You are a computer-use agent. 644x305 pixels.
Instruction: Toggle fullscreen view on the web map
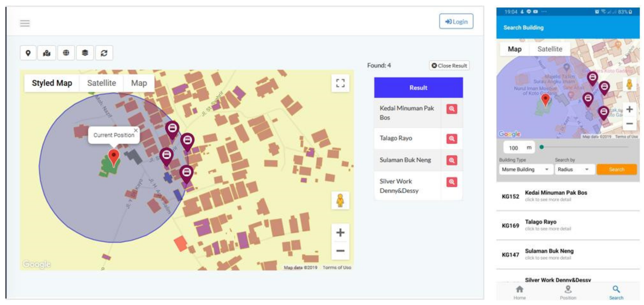point(340,83)
